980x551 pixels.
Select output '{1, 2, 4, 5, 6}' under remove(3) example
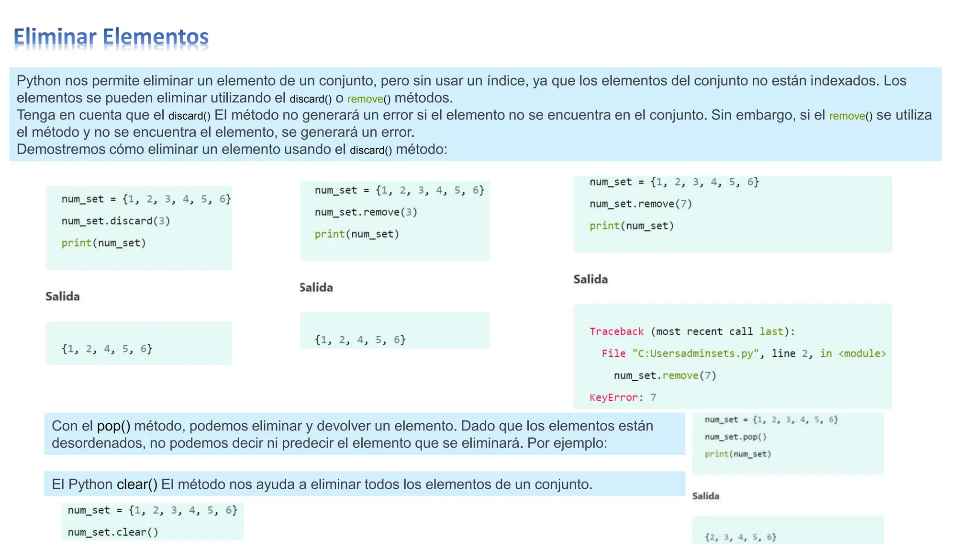[360, 340]
